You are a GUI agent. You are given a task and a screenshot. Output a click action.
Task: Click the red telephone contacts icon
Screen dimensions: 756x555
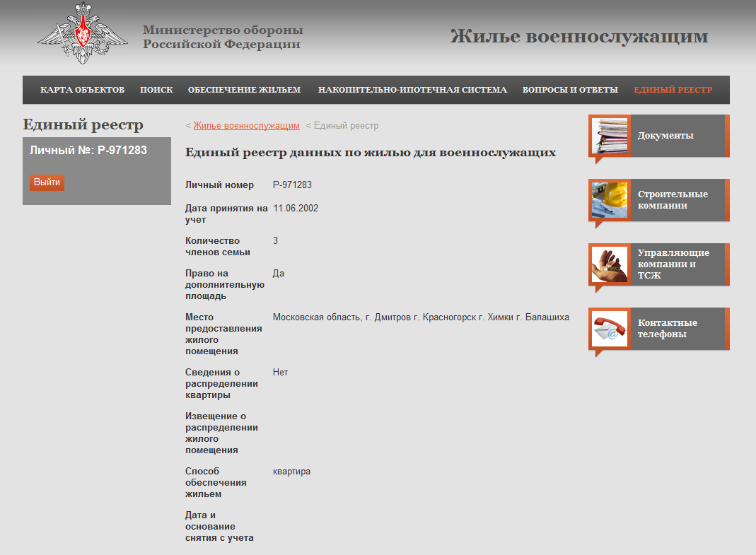[x=609, y=329]
